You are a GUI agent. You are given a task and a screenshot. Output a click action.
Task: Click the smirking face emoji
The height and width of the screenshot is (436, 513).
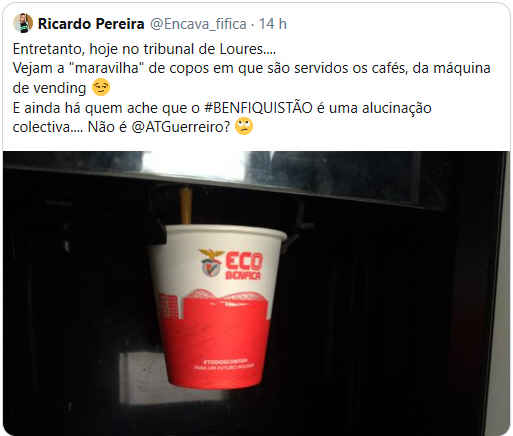tap(101, 88)
